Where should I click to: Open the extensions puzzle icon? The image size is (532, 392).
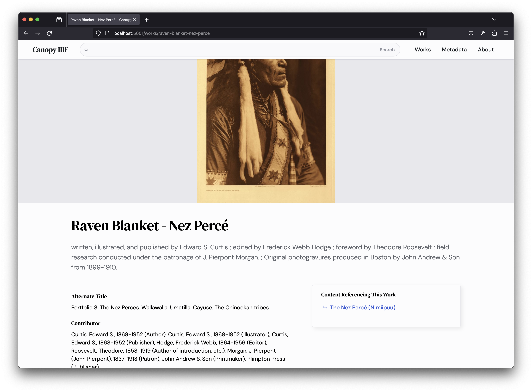[x=494, y=33]
